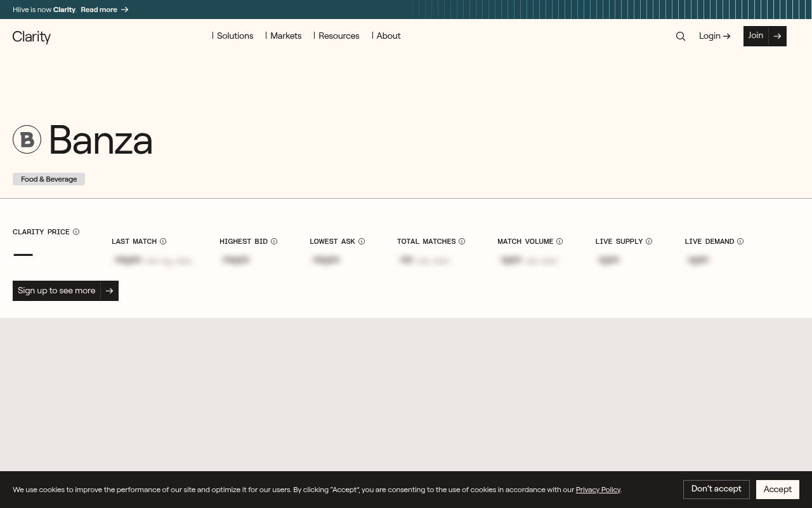Image resolution: width=812 pixels, height=508 pixels.
Task: Click the Join button
Action: tap(765, 36)
